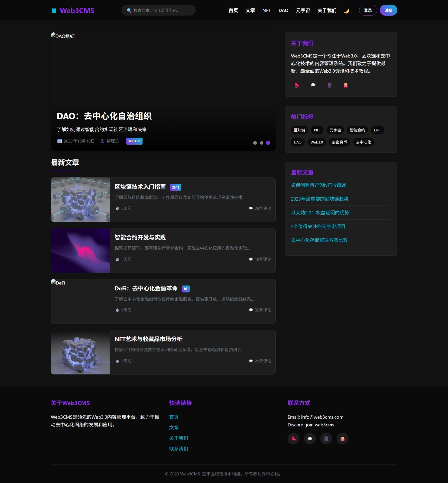Click the search magnifier icon in the search bar
The image size is (448, 483).
pyautogui.click(x=129, y=10)
